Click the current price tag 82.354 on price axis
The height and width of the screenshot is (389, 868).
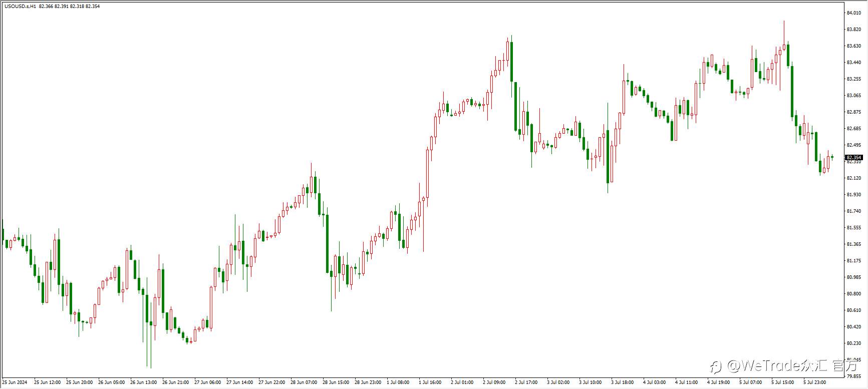[x=854, y=157]
